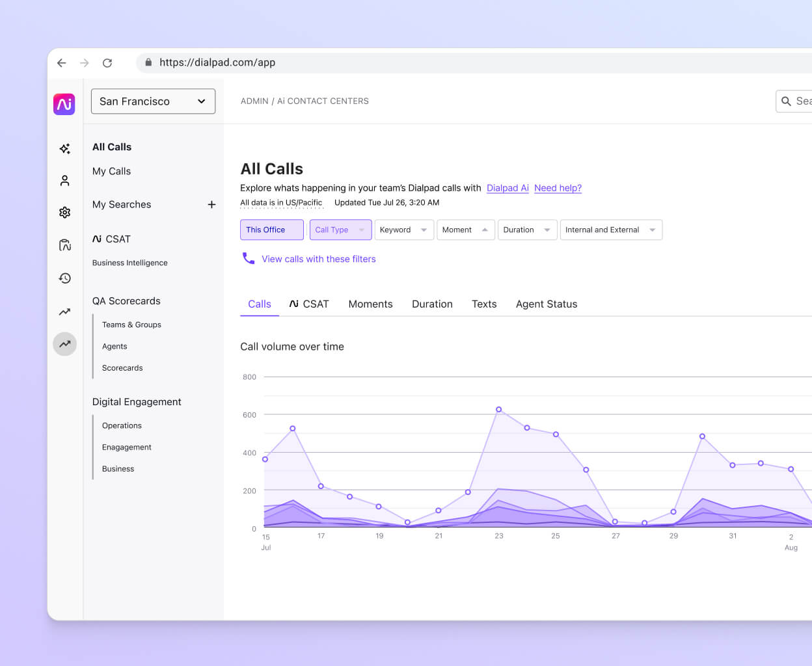Toggle the Internal and External filter
812x666 pixels.
point(610,230)
